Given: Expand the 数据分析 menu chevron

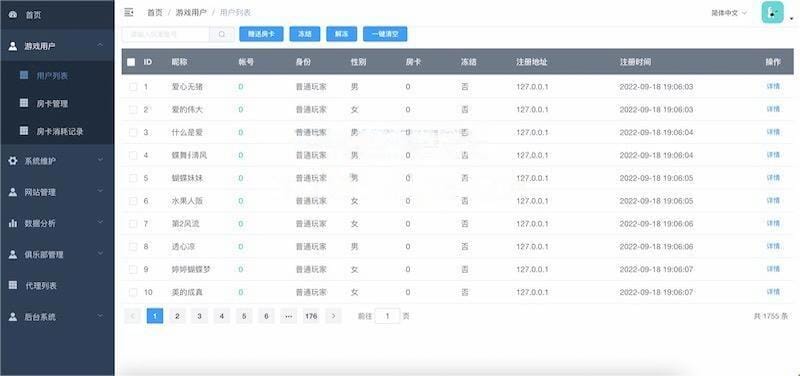Looking at the screenshot, I should pyautogui.click(x=101, y=222).
